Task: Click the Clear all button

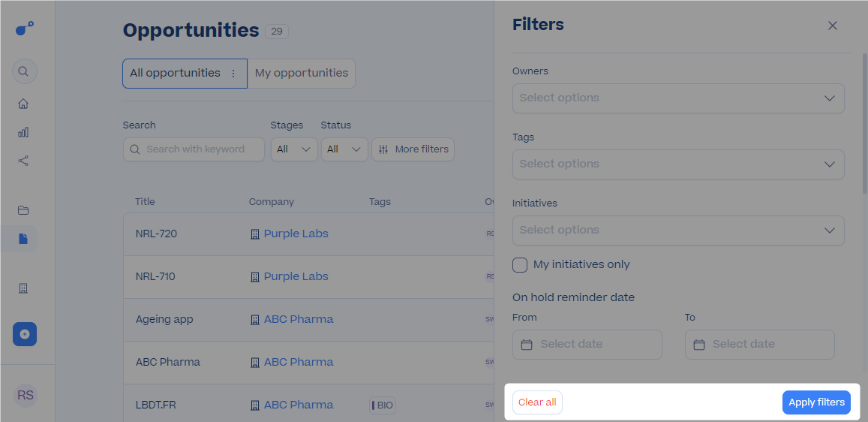Action: (x=537, y=402)
